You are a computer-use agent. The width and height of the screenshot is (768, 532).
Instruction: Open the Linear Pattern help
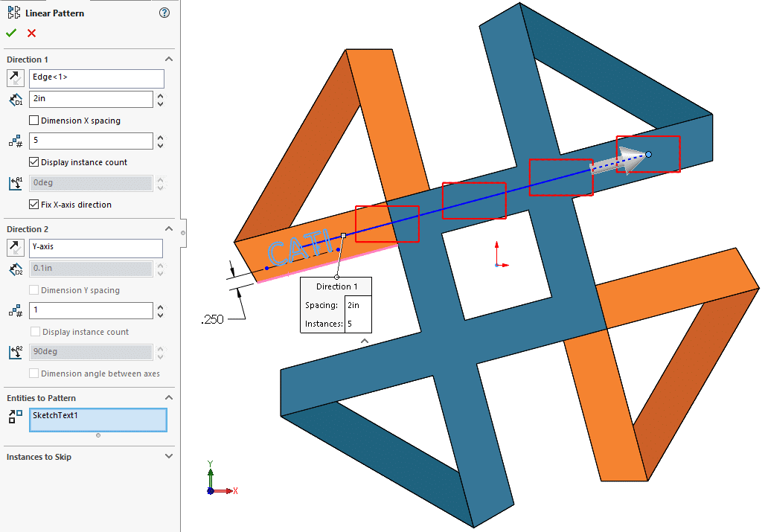click(x=164, y=13)
